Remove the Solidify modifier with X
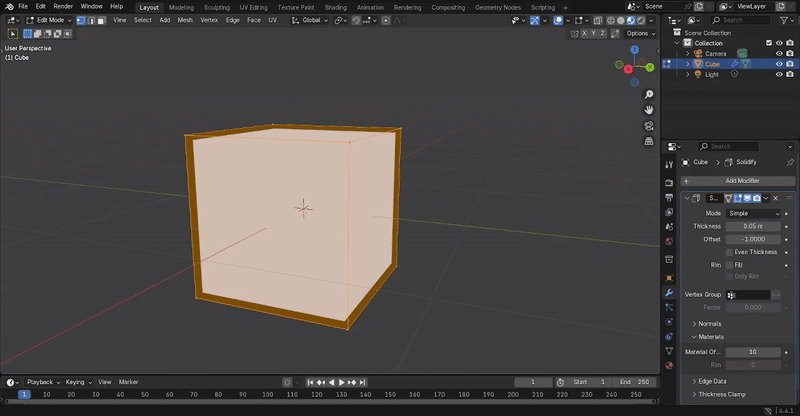 point(776,198)
